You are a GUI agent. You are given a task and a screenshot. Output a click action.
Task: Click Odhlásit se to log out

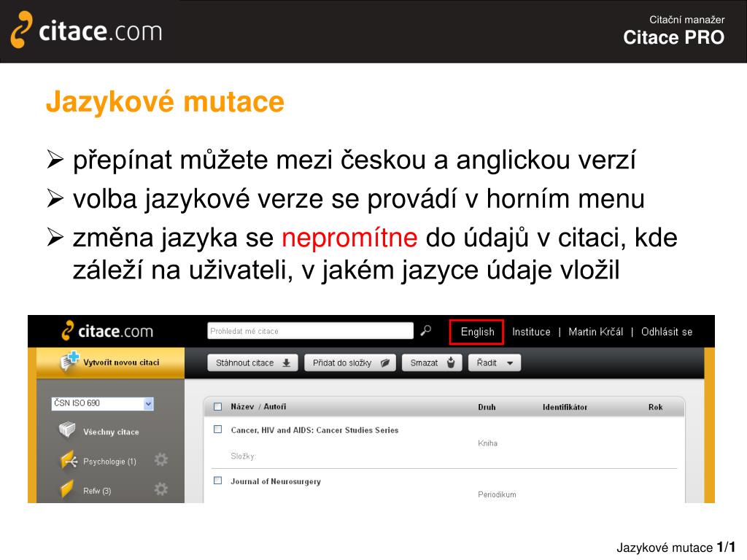coord(667,332)
